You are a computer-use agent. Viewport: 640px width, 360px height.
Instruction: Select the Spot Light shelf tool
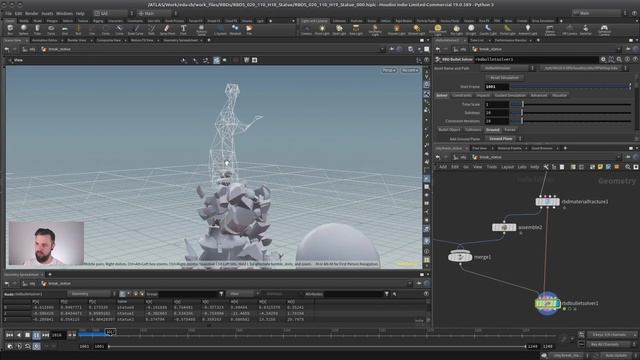339,29
